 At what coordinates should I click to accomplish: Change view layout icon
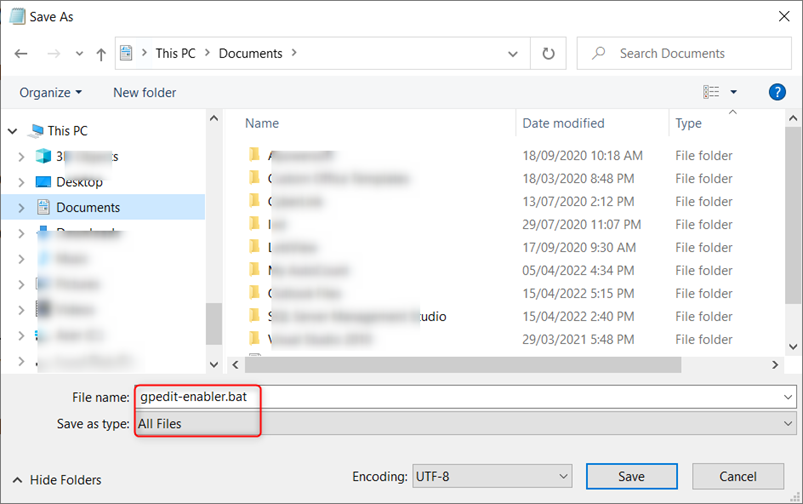(711, 92)
